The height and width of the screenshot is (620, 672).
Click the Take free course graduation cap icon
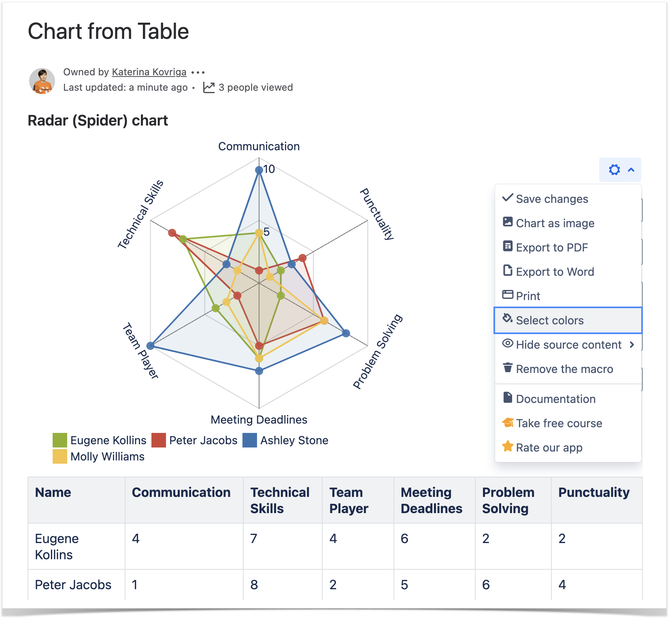[x=508, y=423]
